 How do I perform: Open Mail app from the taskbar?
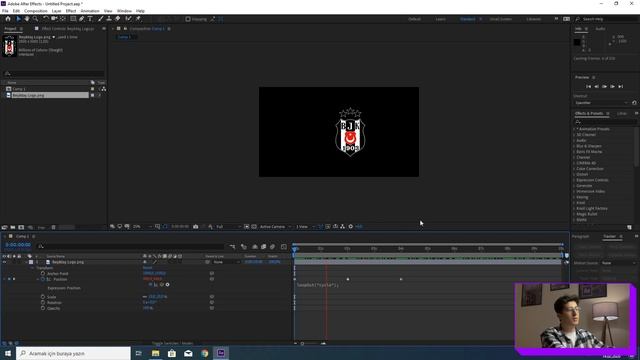click(188, 353)
